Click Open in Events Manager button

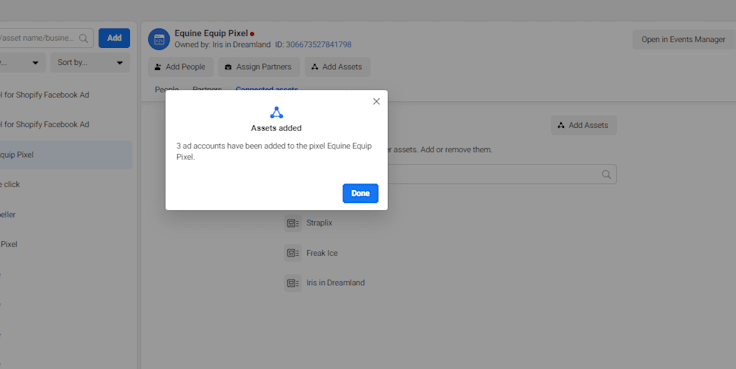683,39
